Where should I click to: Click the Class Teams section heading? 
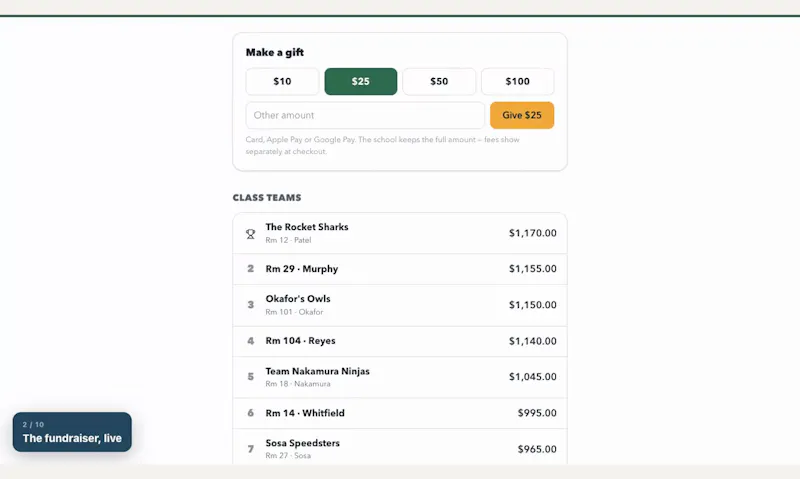coord(267,198)
